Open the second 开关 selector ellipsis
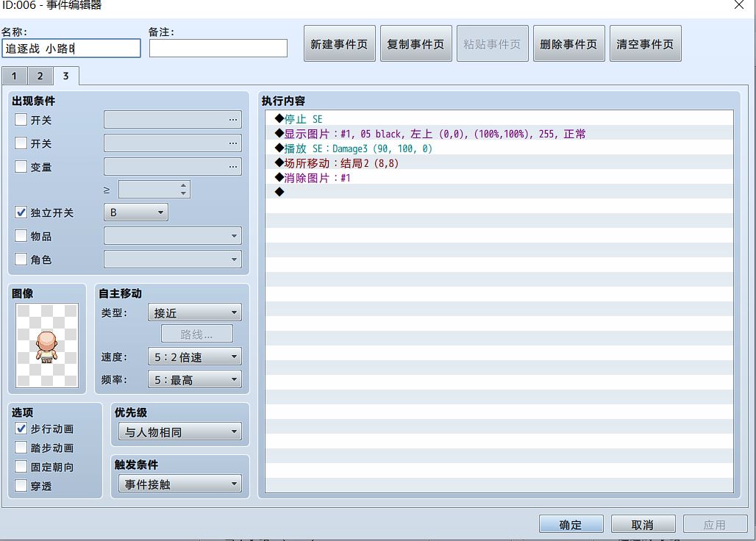 click(233, 143)
